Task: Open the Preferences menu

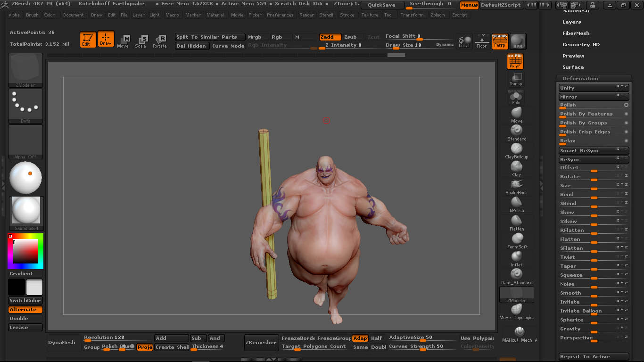Action: tap(280, 15)
